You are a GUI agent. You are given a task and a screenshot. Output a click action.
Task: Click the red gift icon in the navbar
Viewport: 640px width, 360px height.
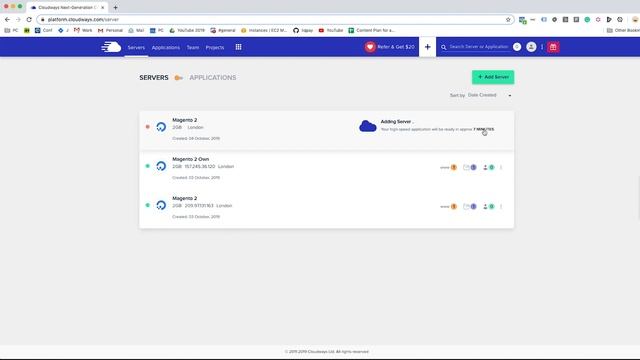[x=553, y=47]
